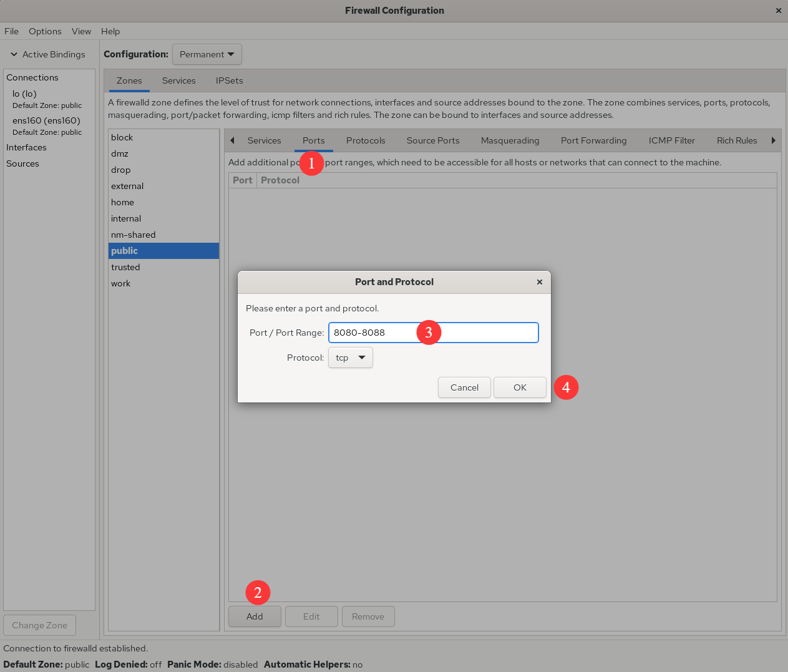Image resolution: width=788 pixels, height=672 pixels.
Task: Select the dmz zone in list
Action: coord(120,153)
